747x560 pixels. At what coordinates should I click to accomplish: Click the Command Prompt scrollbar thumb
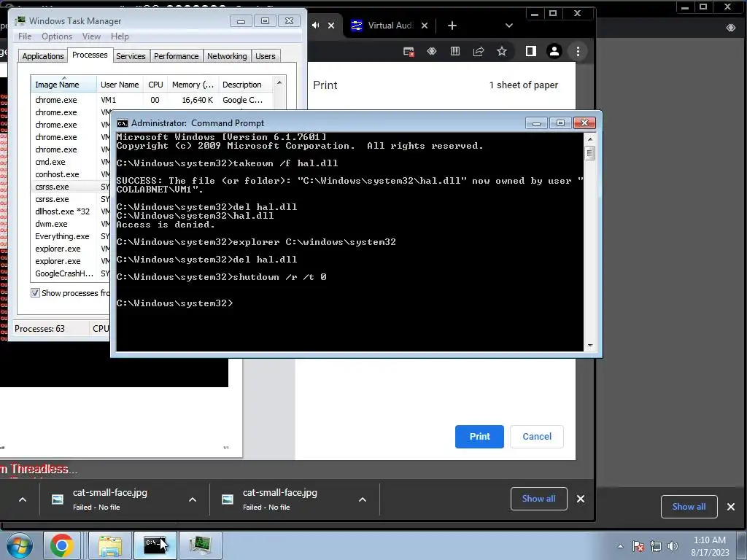click(590, 153)
